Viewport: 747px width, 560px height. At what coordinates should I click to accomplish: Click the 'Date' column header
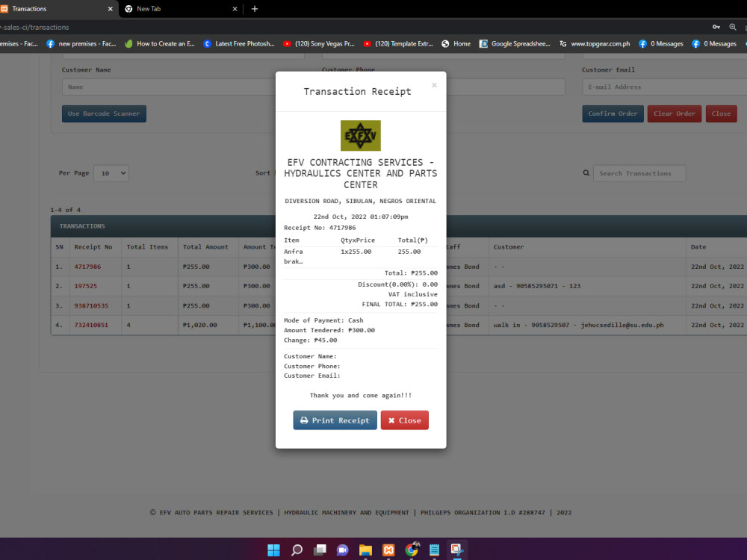click(x=698, y=247)
